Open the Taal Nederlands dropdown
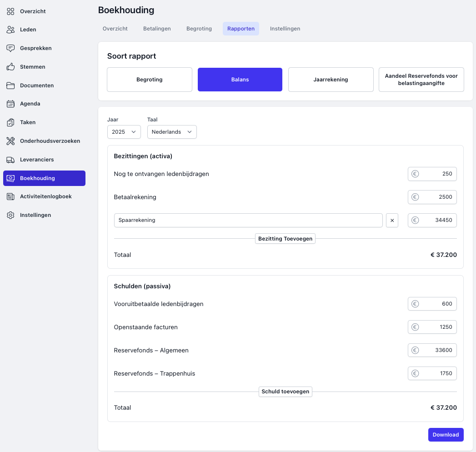Viewport: 476px width, 452px height. 172,132
